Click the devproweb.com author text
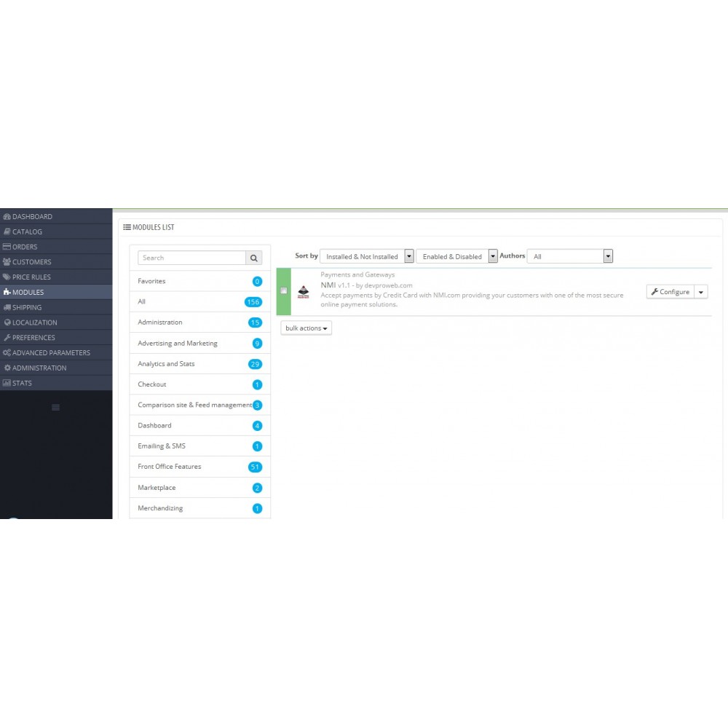Screen dimensions: 728x728 pos(388,285)
